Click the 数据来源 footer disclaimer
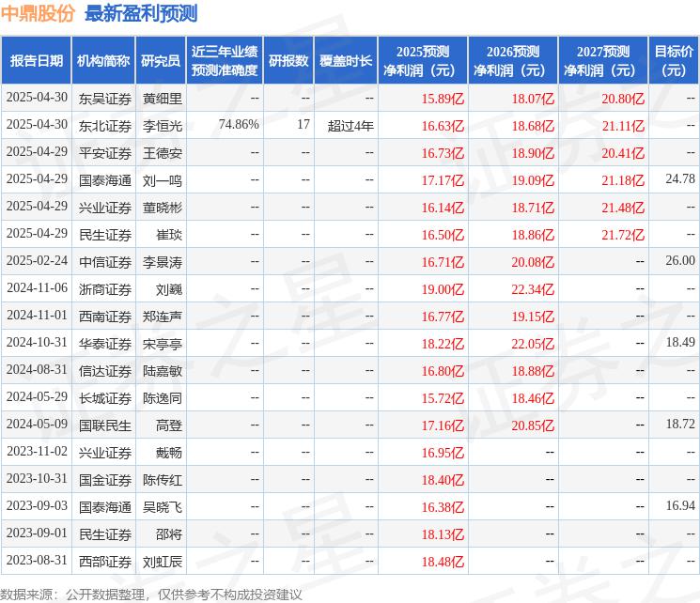 click(151, 595)
